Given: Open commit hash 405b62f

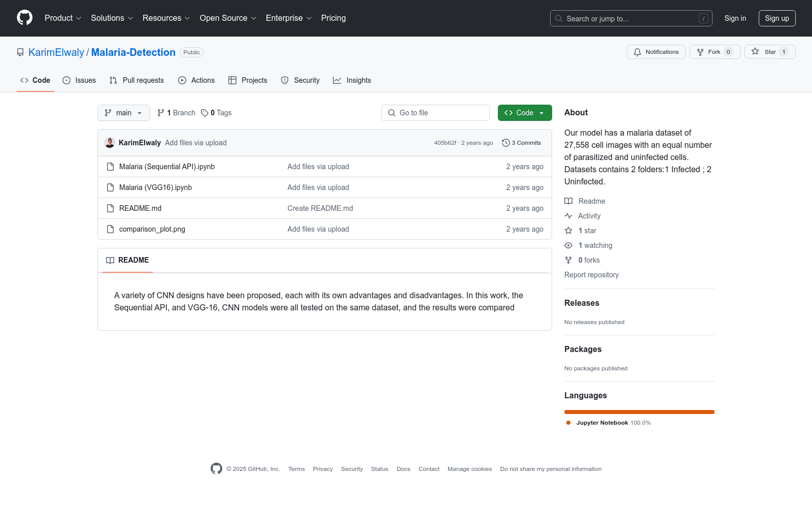Looking at the screenshot, I should coord(445,143).
